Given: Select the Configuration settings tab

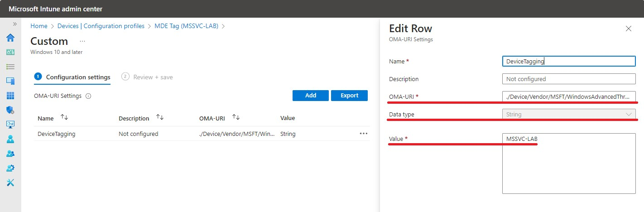Looking at the screenshot, I should click(x=72, y=77).
